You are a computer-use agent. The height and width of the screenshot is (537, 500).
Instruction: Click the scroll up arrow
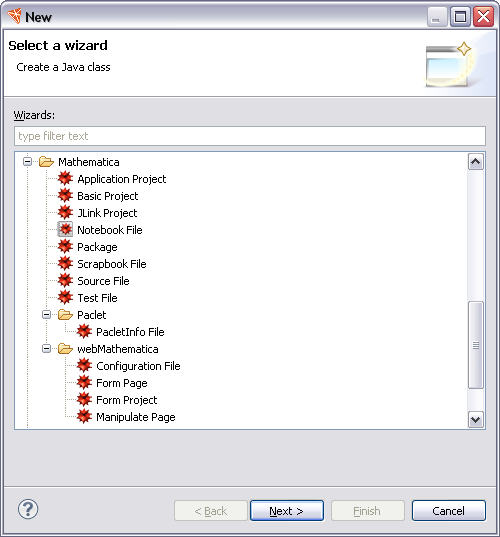(476, 162)
